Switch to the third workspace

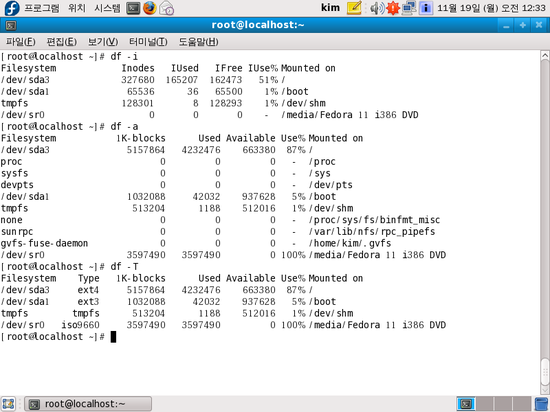point(503,404)
